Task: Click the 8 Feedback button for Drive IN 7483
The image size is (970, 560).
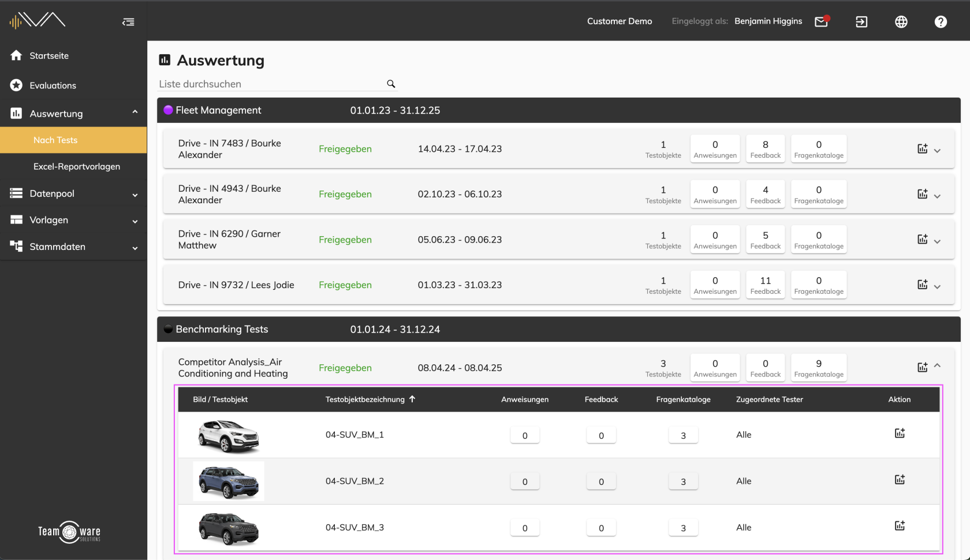Action: click(766, 149)
